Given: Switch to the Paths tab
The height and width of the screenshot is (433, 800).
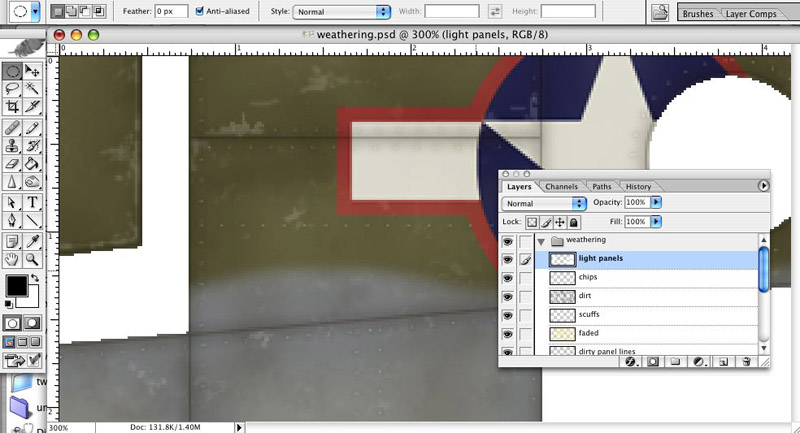Looking at the screenshot, I should pyautogui.click(x=602, y=187).
